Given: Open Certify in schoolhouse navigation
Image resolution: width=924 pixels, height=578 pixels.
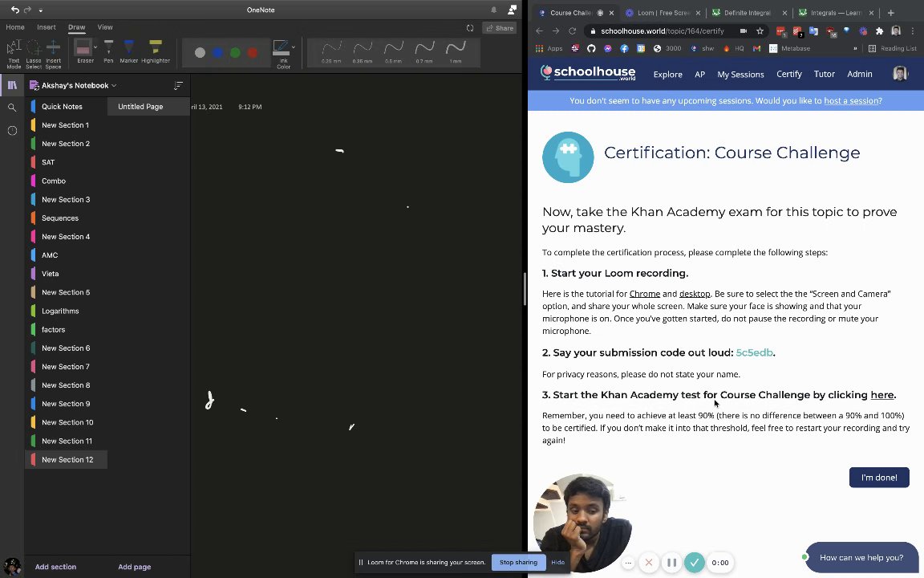Looking at the screenshot, I should click(x=789, y=74).
